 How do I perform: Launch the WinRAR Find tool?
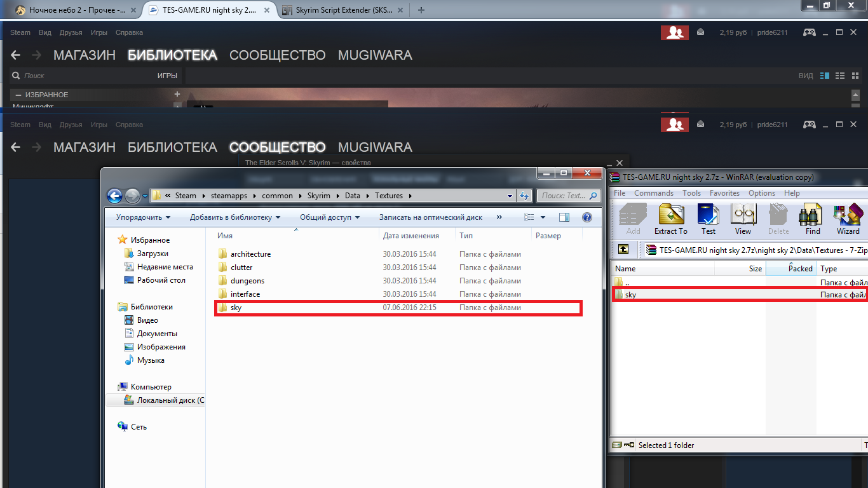[x=813, y=219]
